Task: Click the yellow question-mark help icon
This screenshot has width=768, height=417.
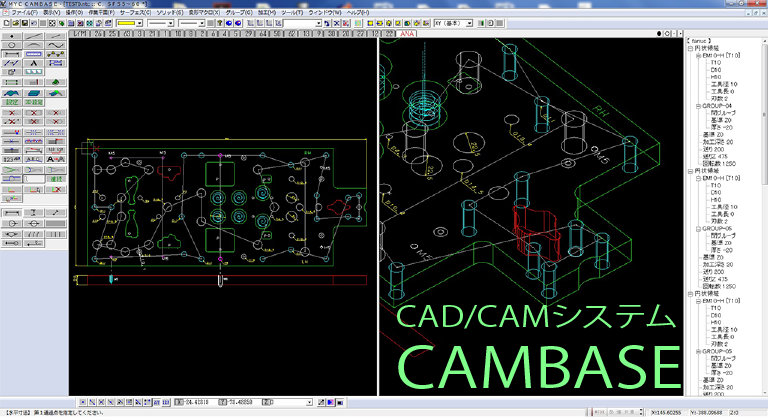Action: 219,23
